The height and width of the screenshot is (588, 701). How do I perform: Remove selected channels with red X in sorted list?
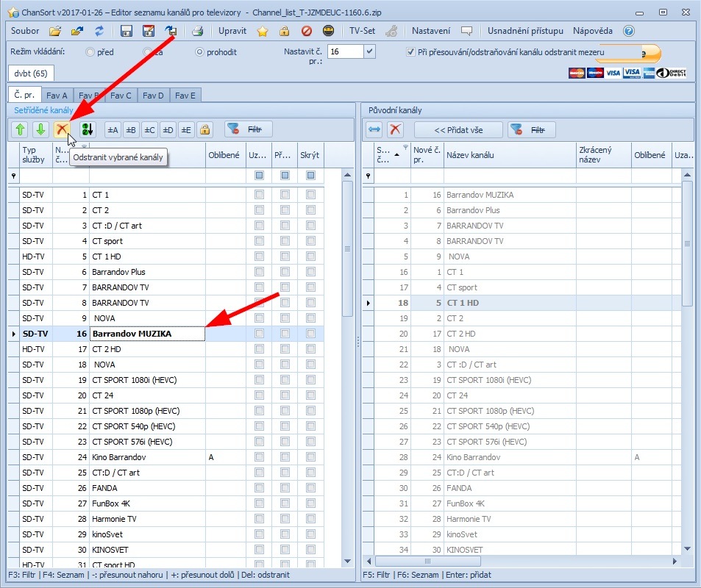pos(62,129)
